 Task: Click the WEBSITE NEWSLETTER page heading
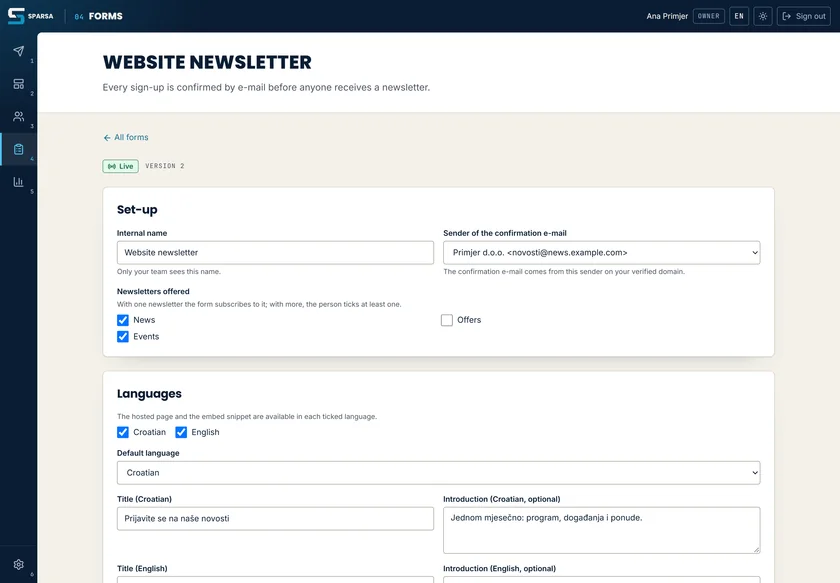(x=207, y=62)
